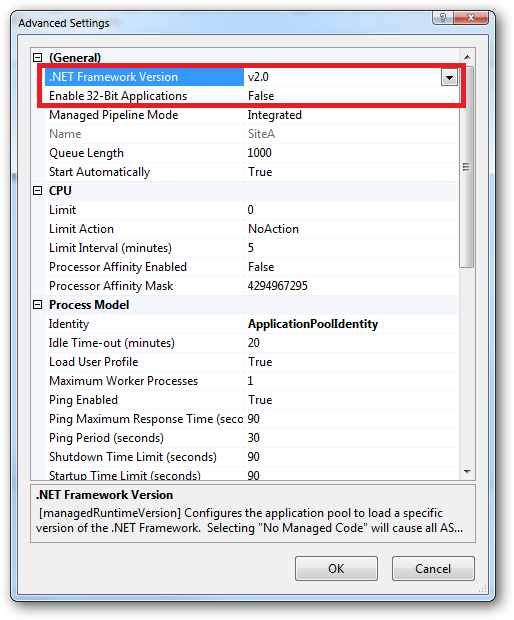Click the Cancel button
This screenshot has height=620, width=514.
pyautogui.click(x=433, y=568)
